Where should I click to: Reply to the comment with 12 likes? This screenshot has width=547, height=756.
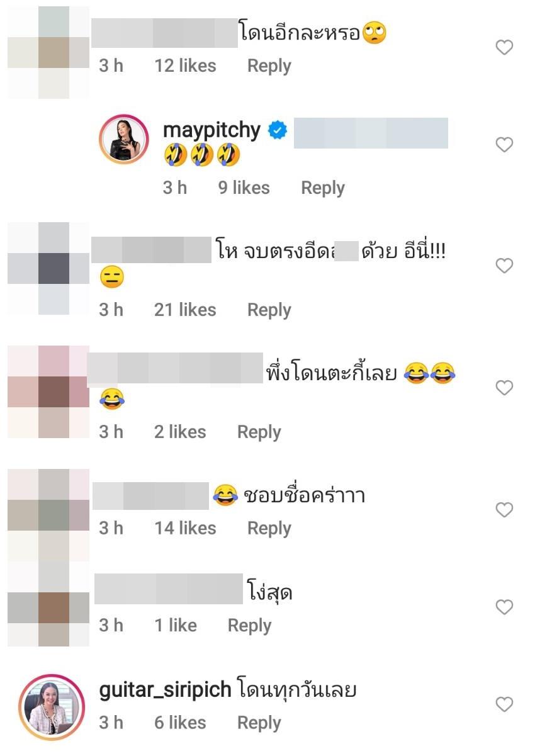tap(269, 65)
